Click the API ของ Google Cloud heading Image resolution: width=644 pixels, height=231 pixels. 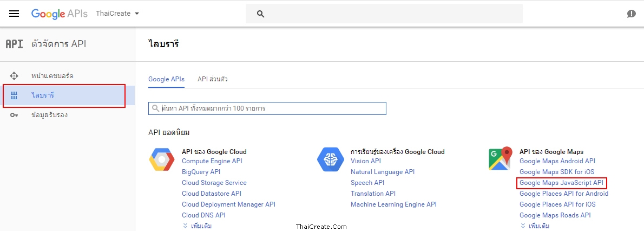tap(214, 152)
